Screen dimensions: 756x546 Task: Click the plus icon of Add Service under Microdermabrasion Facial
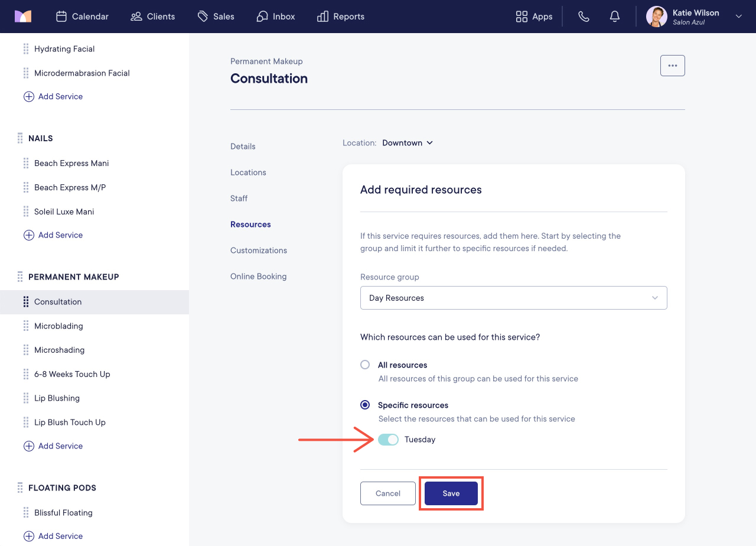click(28, 97)
